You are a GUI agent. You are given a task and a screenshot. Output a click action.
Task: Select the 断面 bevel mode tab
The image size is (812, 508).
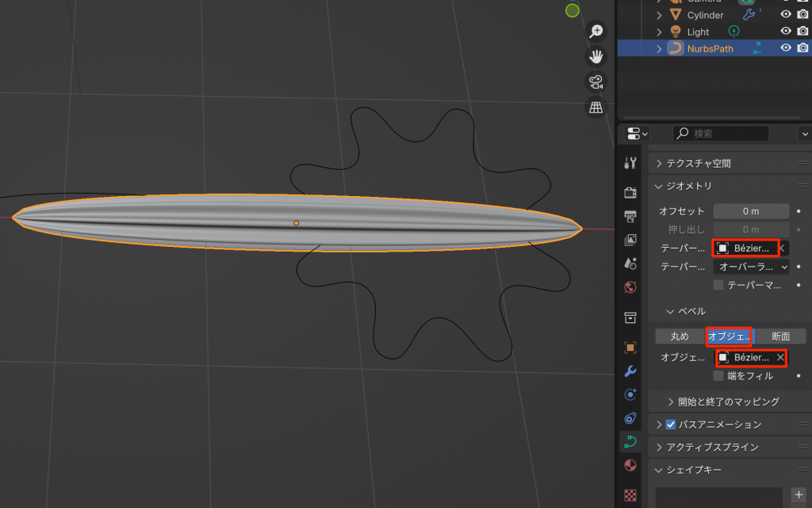pos(780,337)
